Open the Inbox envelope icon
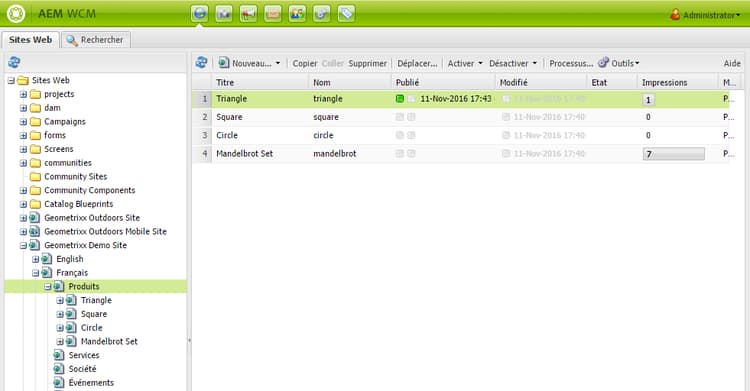Image resolution: width=750 pixels, height=391 pixels. coord(273,13)
